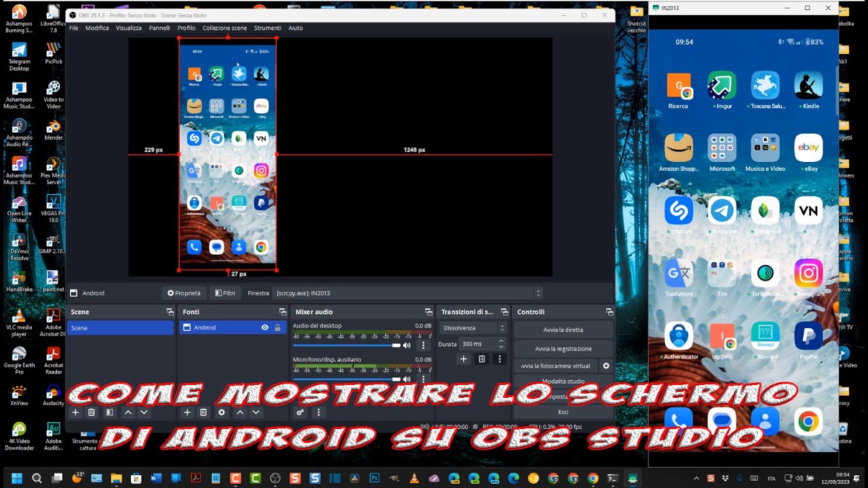The width and height of the screenshot is (868, 488).
Task: Move the Android source down
Action: (256, 412)
